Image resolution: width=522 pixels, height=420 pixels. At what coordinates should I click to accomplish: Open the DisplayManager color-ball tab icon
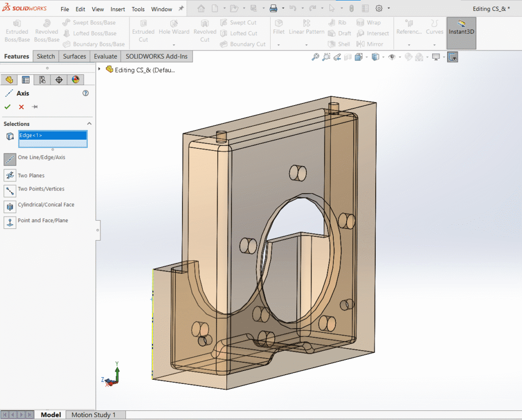pyautogui.click(x=75, y=80)
